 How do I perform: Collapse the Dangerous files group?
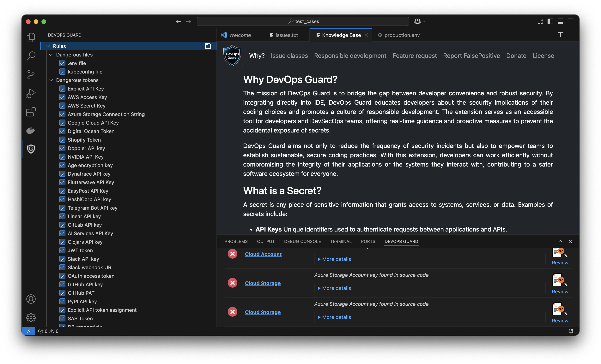[51, 55]
